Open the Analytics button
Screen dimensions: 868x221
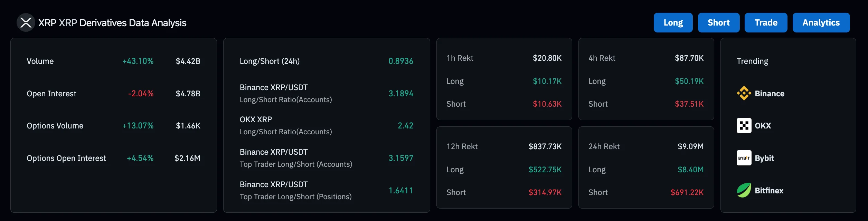821,23
